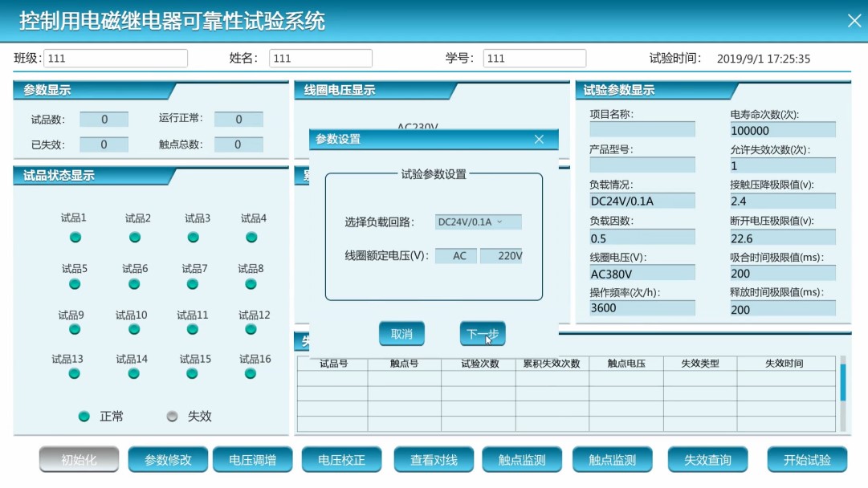Screen dimensions: 868x488
Task: Click the 试品15 status indicator light
Action: [192, 374]
